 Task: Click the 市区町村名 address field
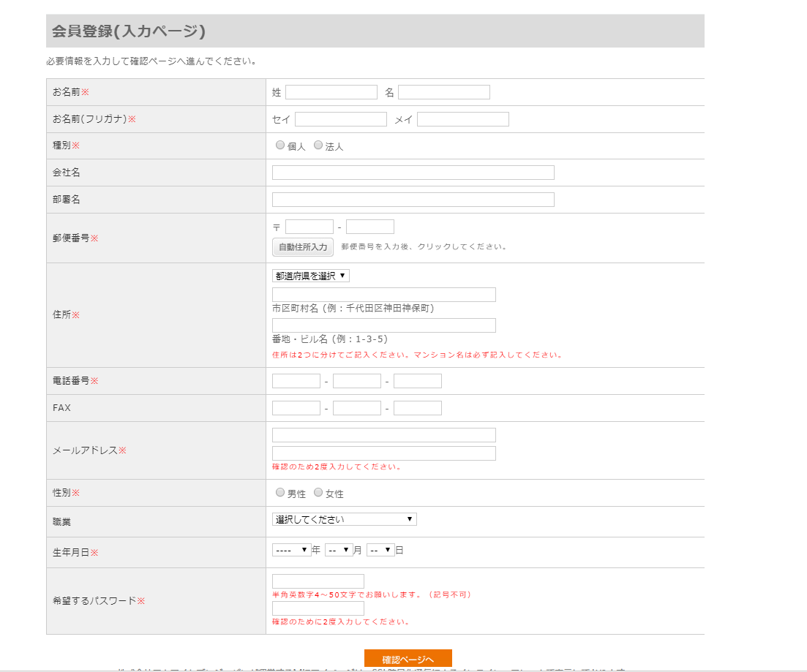pyautogui.click(x=384, y=295)
